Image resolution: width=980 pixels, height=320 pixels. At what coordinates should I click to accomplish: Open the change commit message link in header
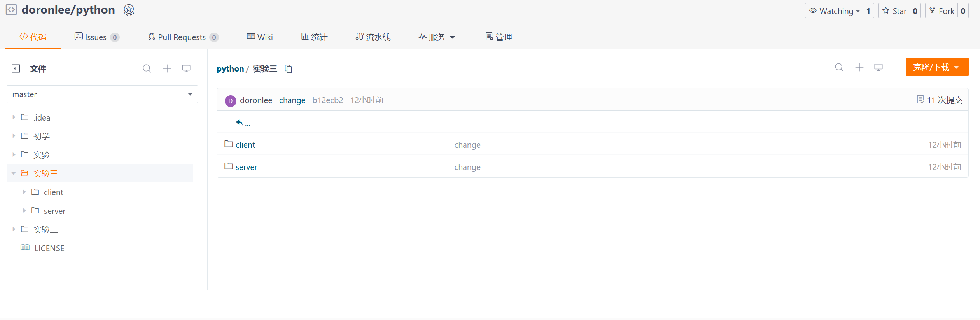(x=292, y=100)
